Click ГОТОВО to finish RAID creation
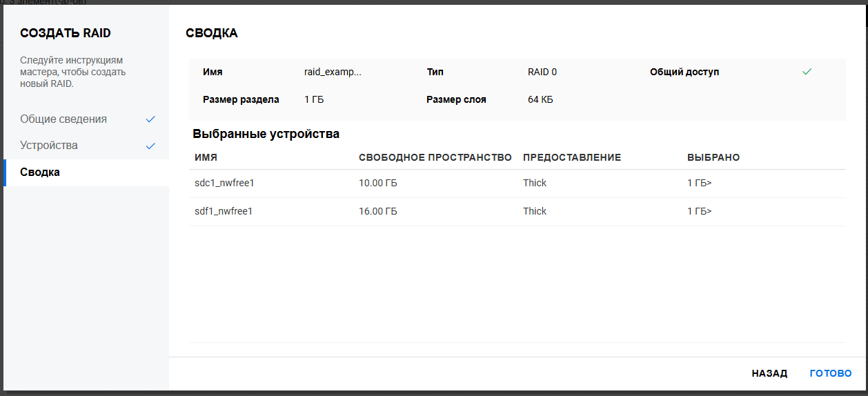868x396 pixels. pos(831,373)
